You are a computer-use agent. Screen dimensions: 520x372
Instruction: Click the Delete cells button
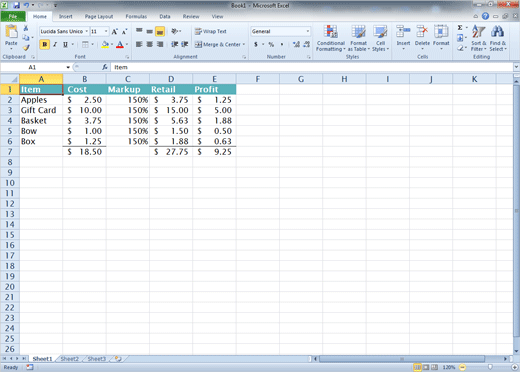click(422, 37)
